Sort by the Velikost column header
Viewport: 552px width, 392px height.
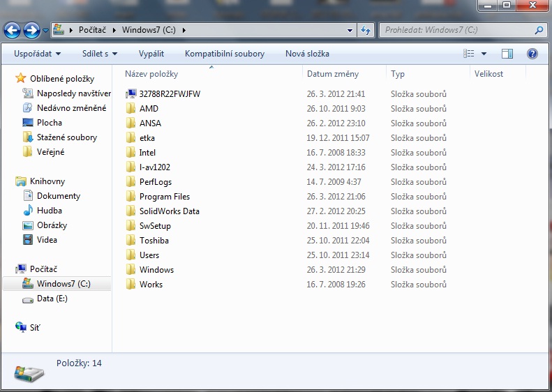[498, 74]
